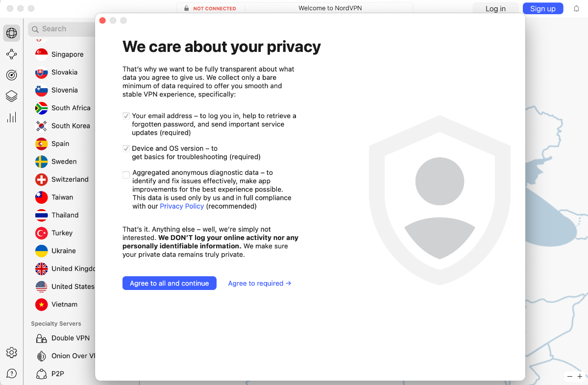The width and height of the screenshot is (588, 385).
Task: Open the Privacy Policy link
Action: pyautogui.click(x=182, y=206)
